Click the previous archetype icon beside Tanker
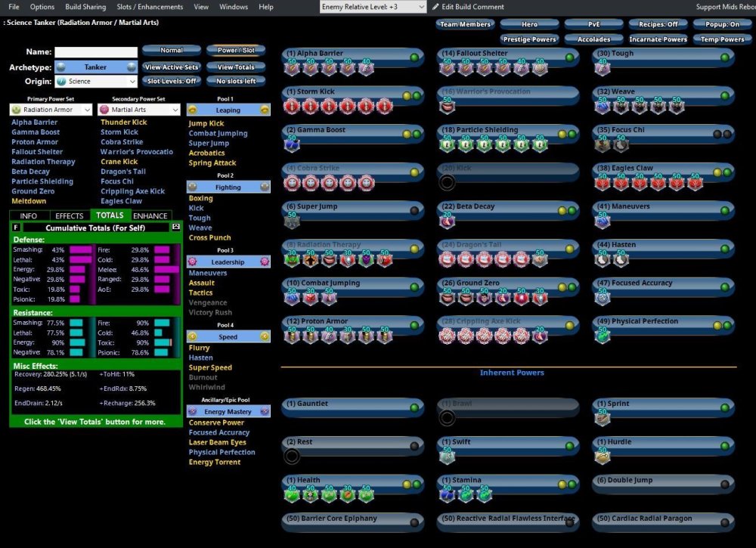 [60, 67]
